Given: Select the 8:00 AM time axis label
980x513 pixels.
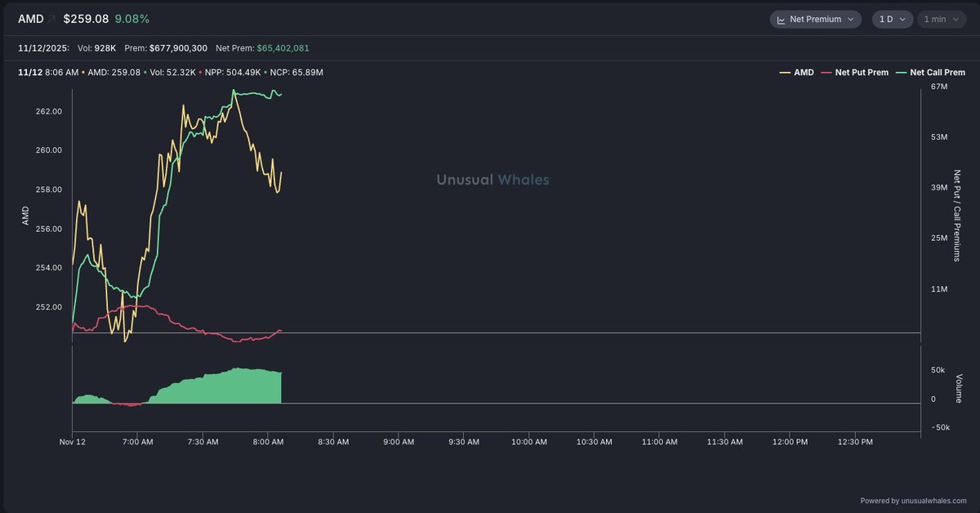Looking at the screenshot, I should pyautogui.click(x=268, y=442).
